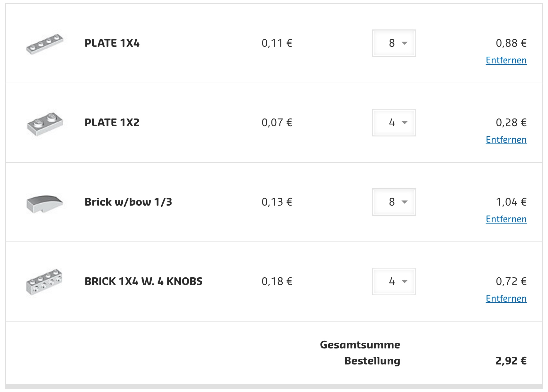Click Entfernen for BRICK 1X4 W. 4 KNOBS
Viewport: 548px width, 392px height.
click(x=506, y=298)
